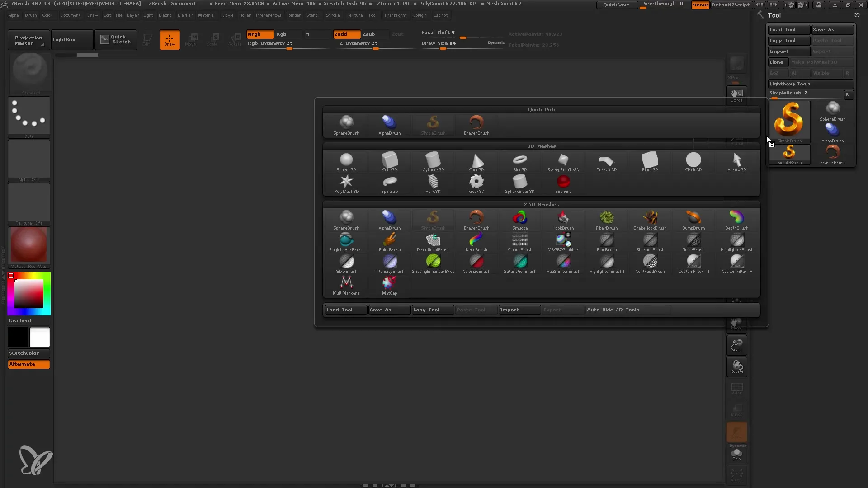Select the PolyMesh3D primitive
This screenshot has width=868, height=488.
point(346,183)
